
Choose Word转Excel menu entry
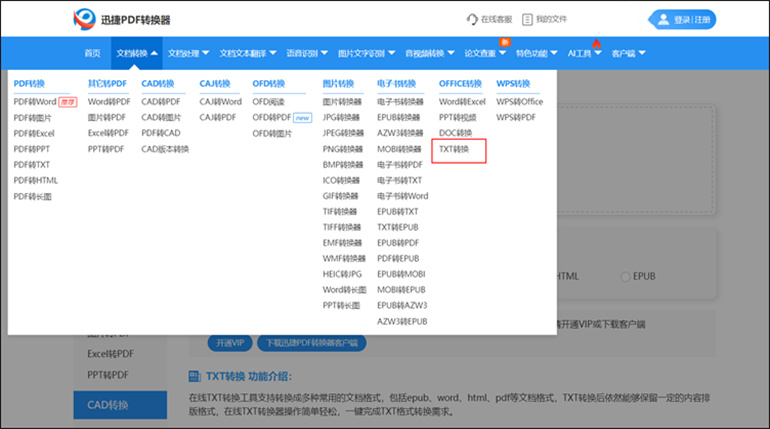point(462,102)
